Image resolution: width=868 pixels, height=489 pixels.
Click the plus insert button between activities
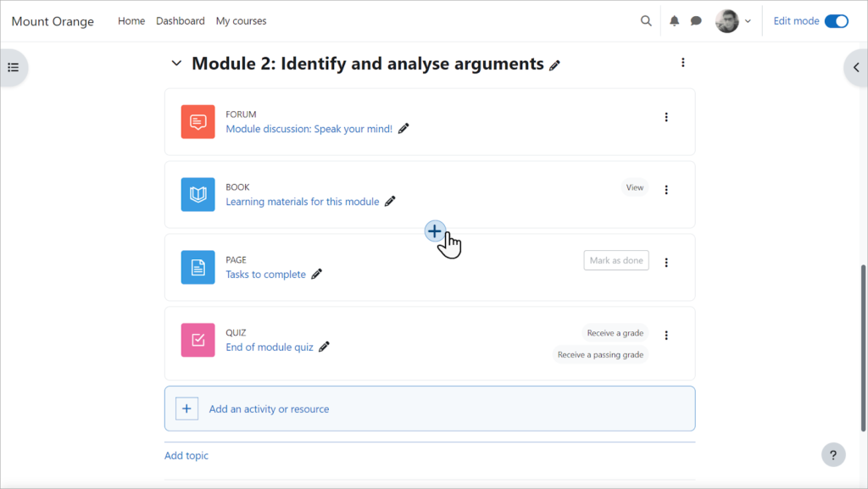pyautogui.click(x=434, y=231)
